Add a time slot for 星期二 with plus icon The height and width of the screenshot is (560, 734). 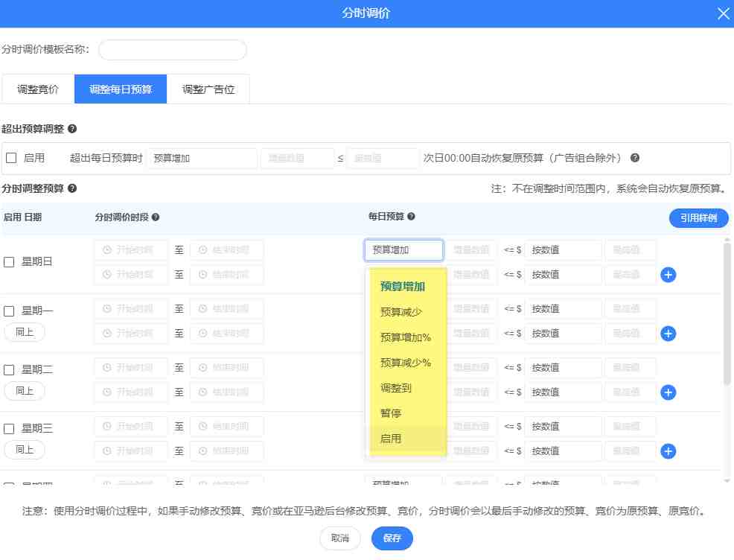[668, 392]
